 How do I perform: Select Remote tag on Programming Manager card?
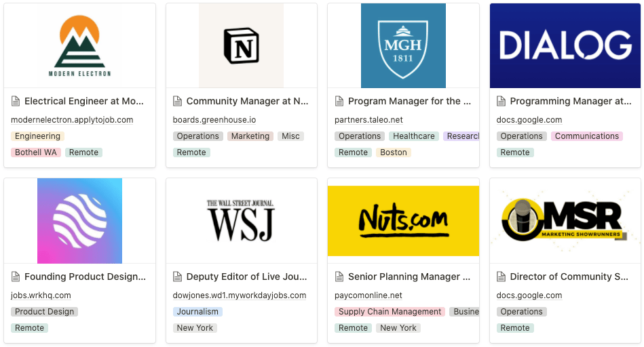(514, 152)
